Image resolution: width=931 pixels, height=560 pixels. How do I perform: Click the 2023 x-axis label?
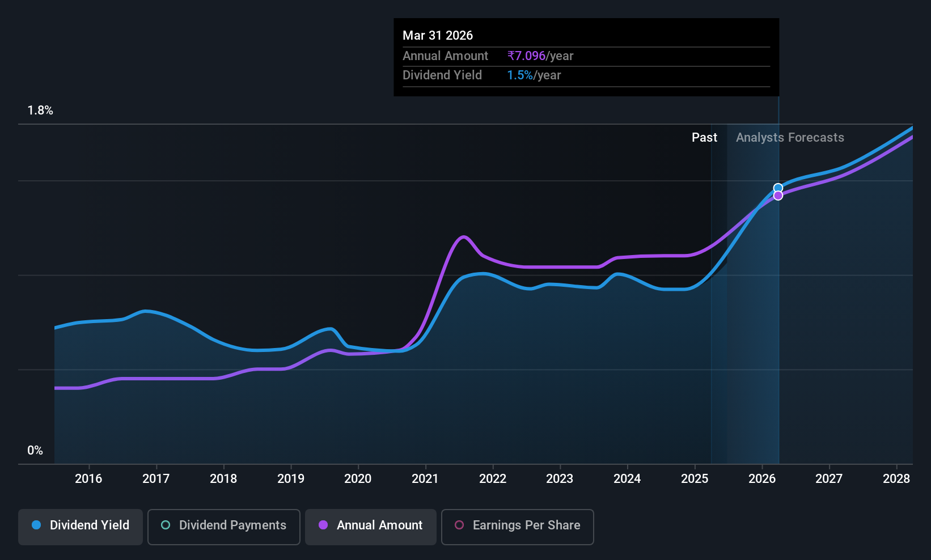click(x=560, y=478)
